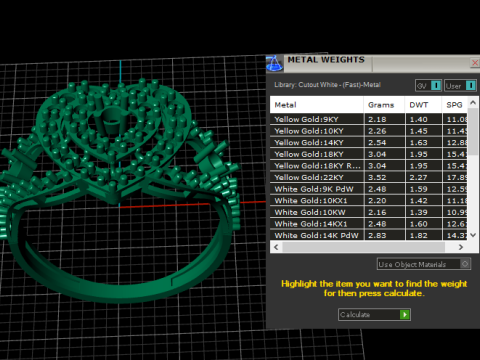
Task: Click the 2.27 DWT cell
Action: point(424,178)
